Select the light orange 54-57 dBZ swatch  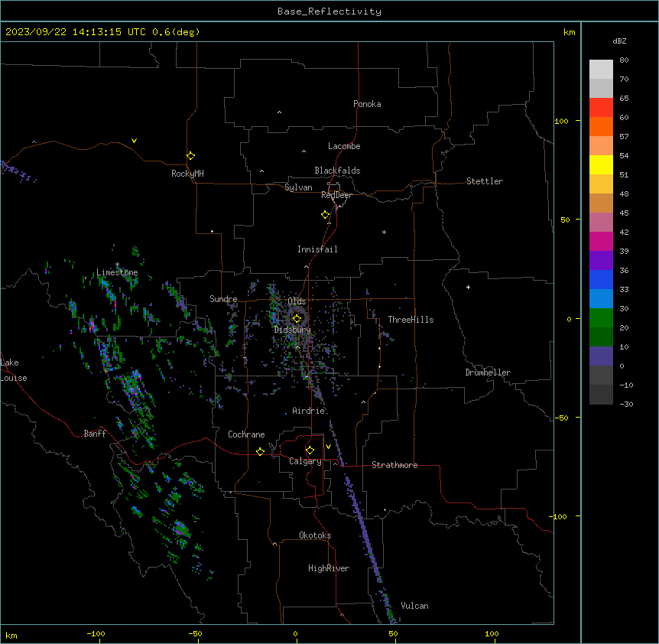[601, 146]
